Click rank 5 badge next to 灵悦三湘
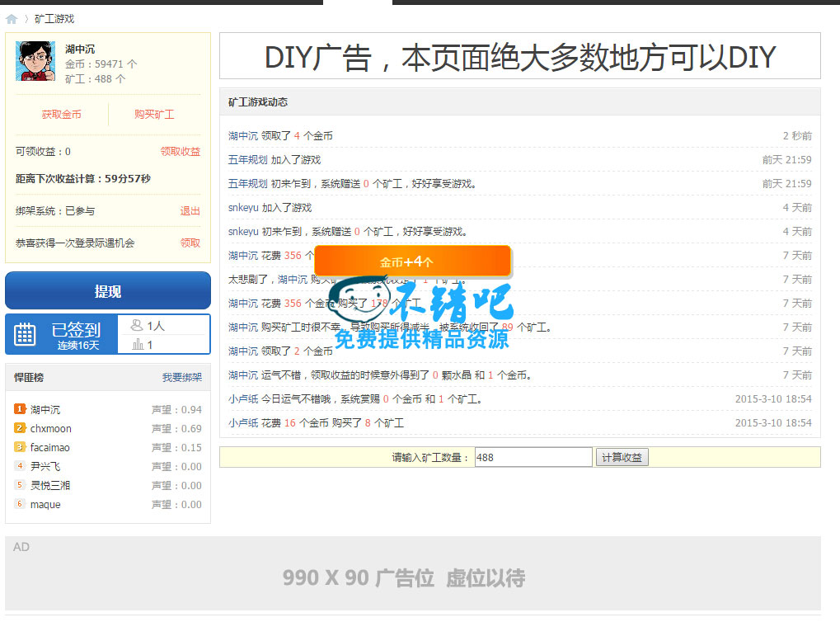 (x=20, y=485)
